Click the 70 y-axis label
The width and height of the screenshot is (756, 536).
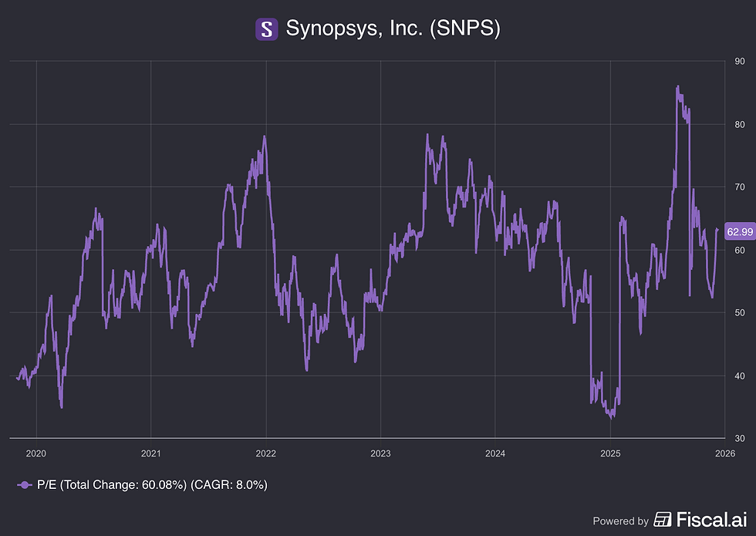coord(740,187)
